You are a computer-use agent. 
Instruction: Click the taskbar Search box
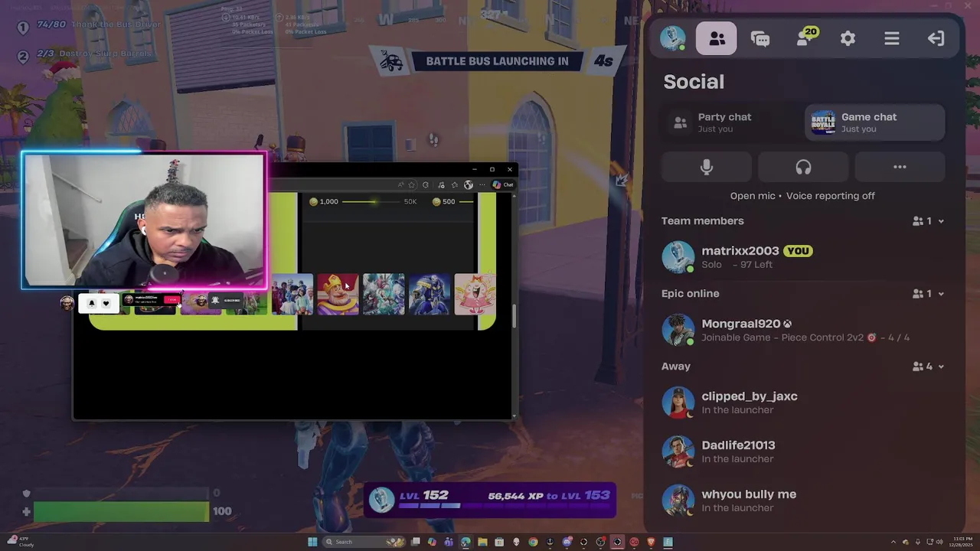click(364, 542)
